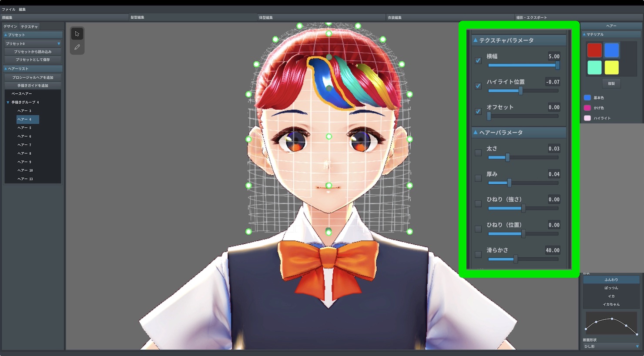The image size is (644, 356).
Task: Enable the ひねり（強さ） checkbox
Action: [478, 203]
